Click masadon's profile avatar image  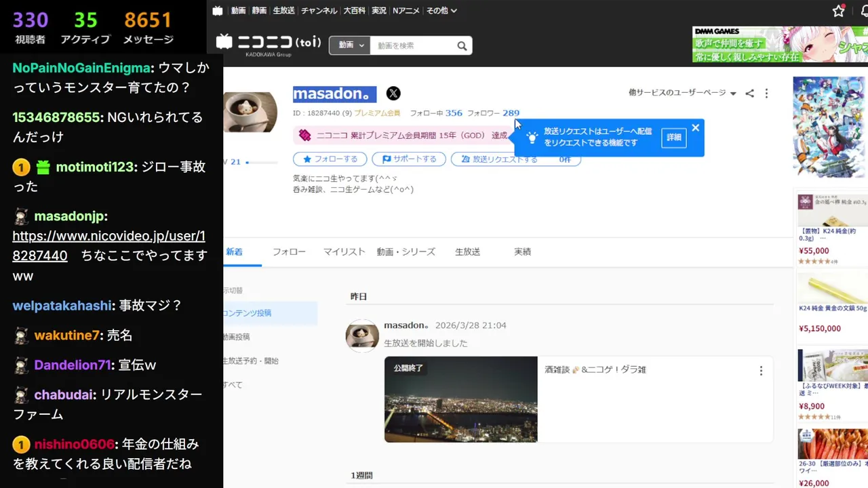250,112
